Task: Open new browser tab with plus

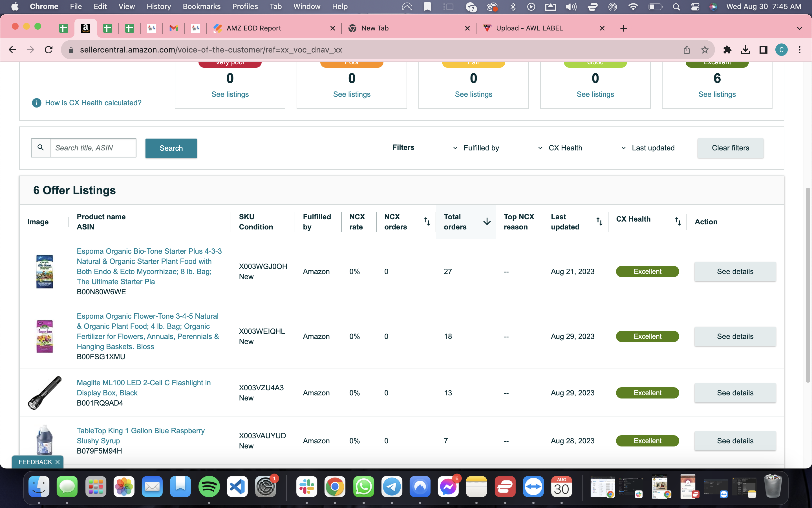Action: (x=623, y=28)
